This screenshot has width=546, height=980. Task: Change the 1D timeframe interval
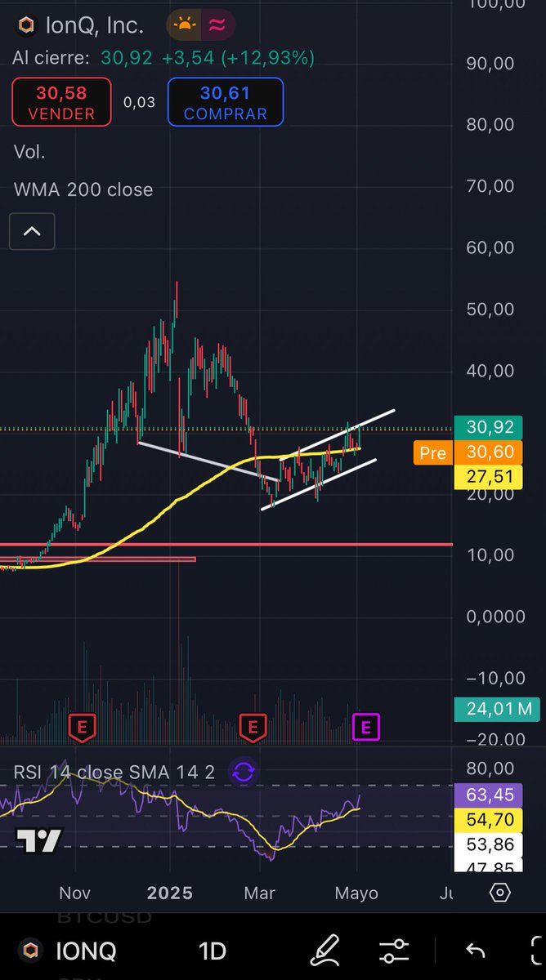[x=213, y=951]
